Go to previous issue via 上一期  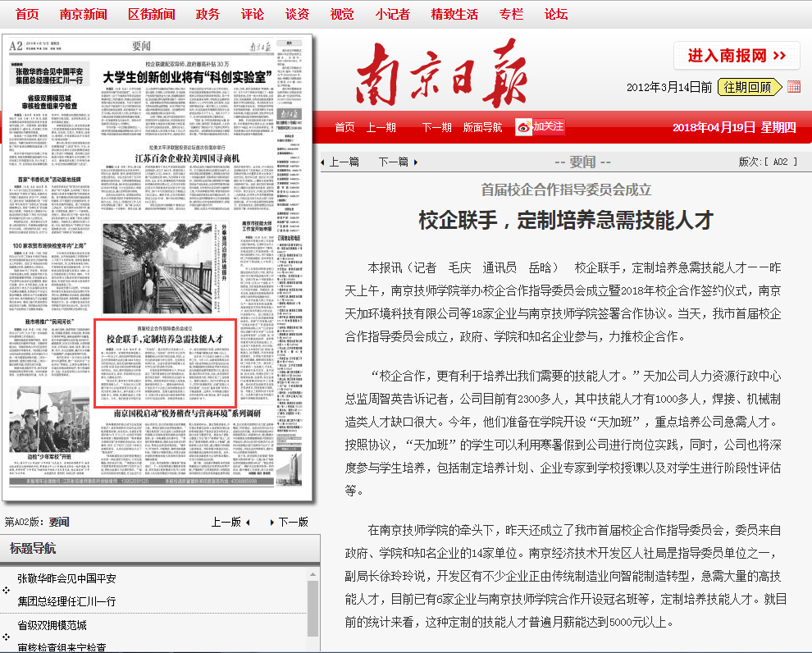(x=381, y=127)
